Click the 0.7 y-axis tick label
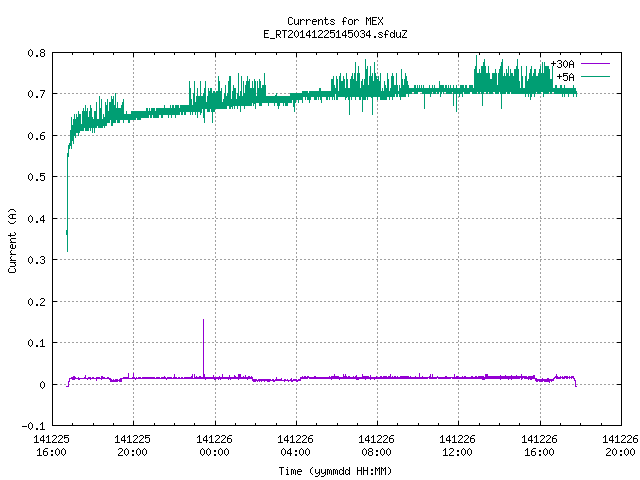Image resolution: width=640 pixels, height=480 pixels. click(36, 94)
